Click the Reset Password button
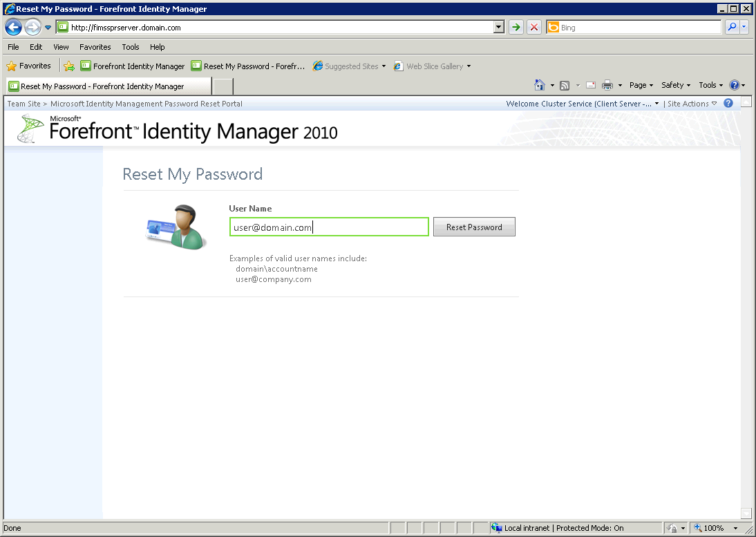This screenshot has height=537, width=756. [x=474, y=227]
